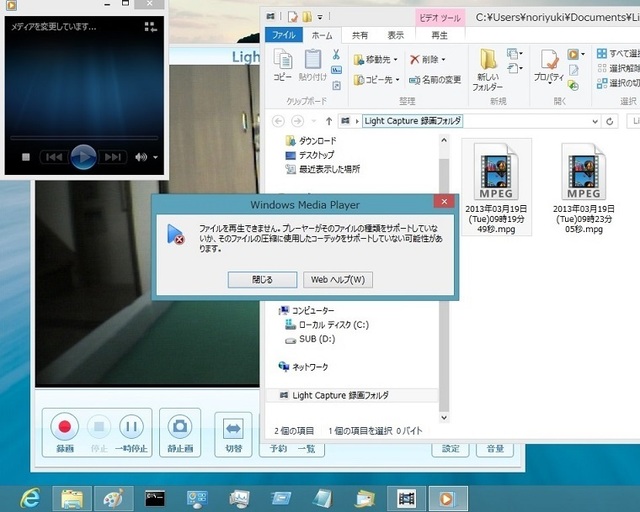
Task: Select the 09時23分05秒.mpg video file
Action: click(584, 187)
